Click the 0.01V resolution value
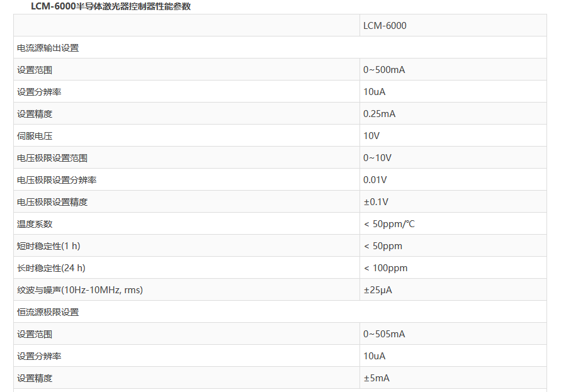The width and height of the screenshot is (566, 392). coord(375,180)
